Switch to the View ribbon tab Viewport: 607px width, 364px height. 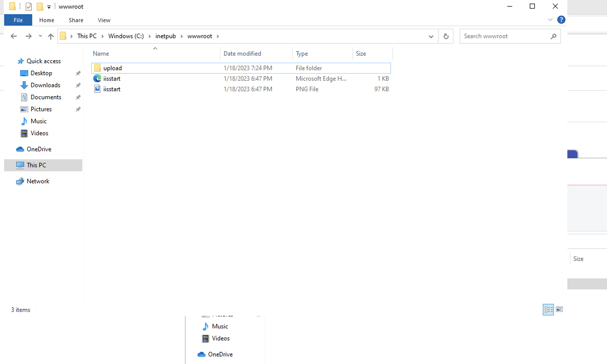coord(104,20)
